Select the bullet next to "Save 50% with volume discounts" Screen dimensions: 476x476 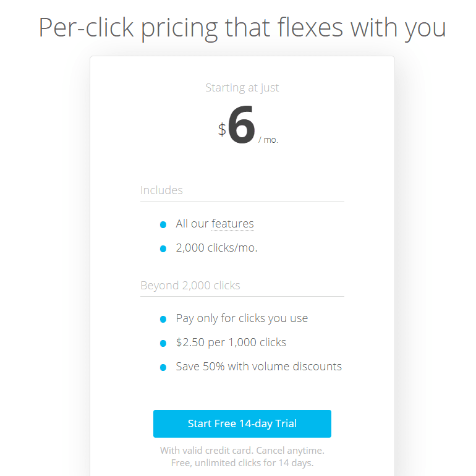163,367
